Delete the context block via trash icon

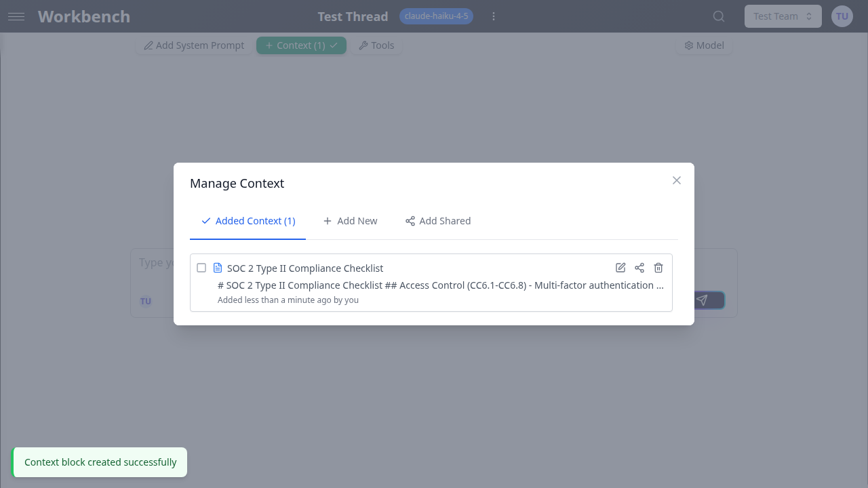point(658,268)
